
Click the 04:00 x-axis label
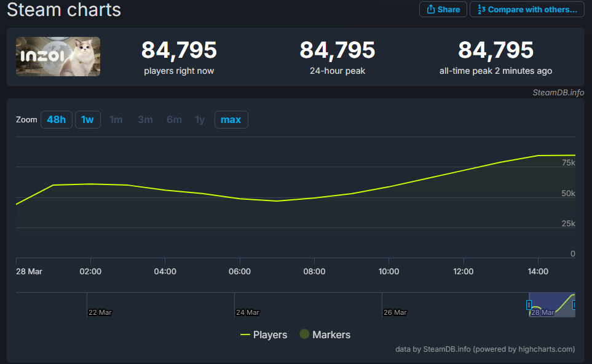coord(165,272)
